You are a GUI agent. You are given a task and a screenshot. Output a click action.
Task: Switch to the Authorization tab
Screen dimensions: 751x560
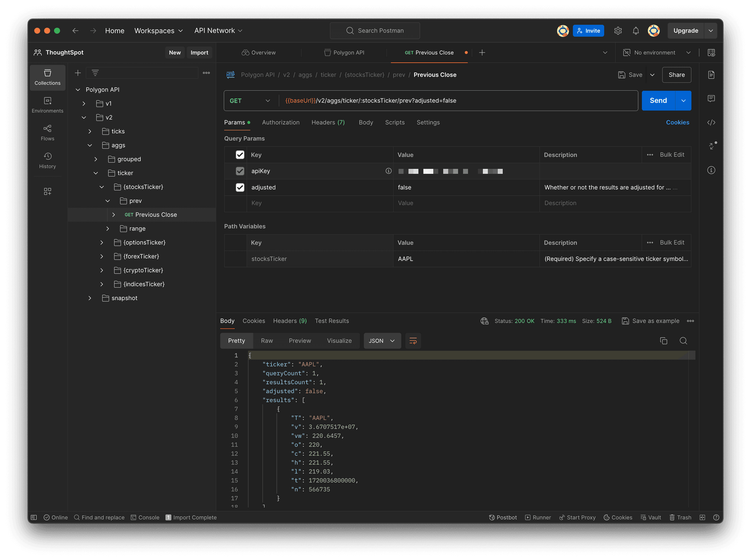point(280,122)
